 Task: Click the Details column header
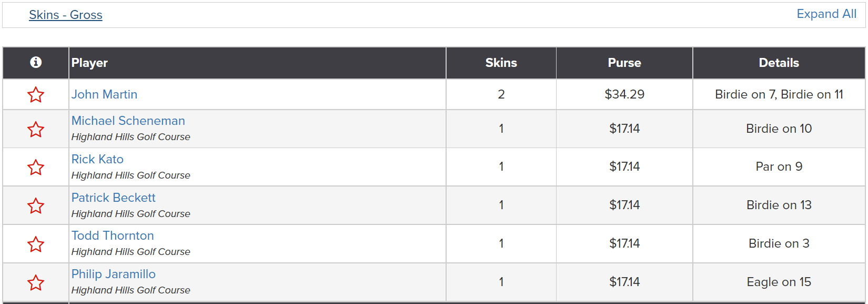pyautogui.click(x=779, y=63)
